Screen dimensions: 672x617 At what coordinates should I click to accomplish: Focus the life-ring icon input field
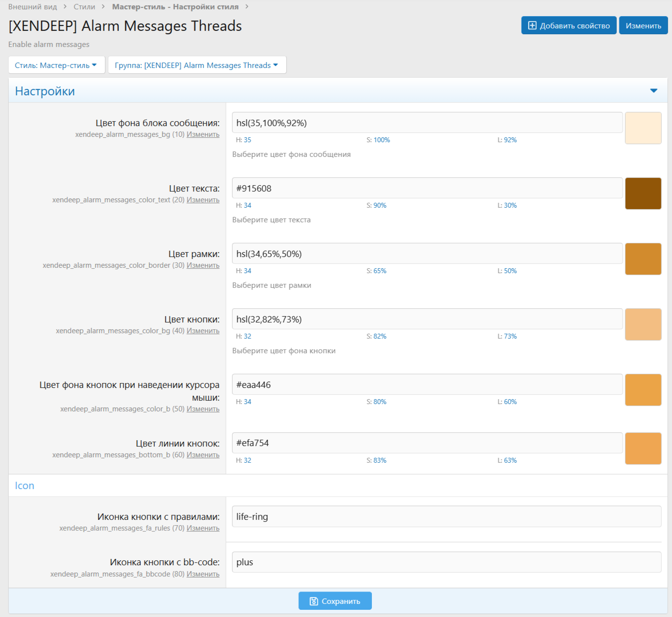tap(446, 517)
